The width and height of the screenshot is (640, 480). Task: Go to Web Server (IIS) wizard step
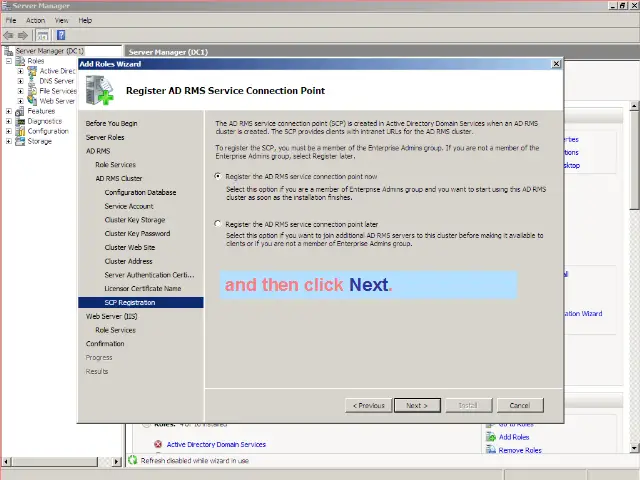pos(111,316)
